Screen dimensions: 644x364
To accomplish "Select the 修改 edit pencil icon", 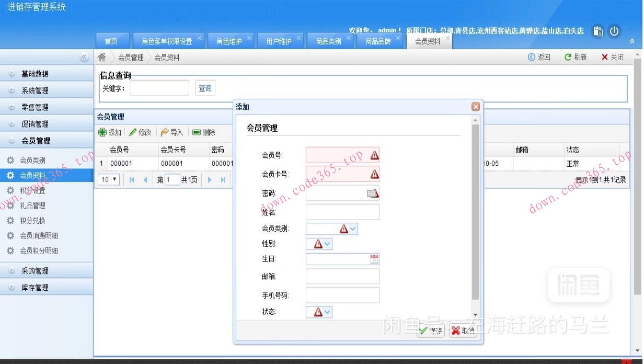I will coord(133,132).
